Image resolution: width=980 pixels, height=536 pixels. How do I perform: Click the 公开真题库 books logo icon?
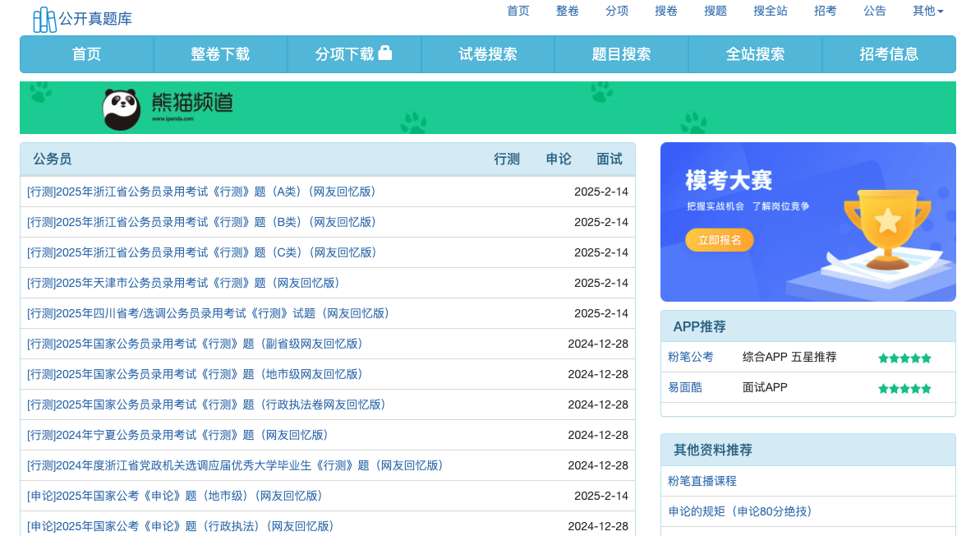click(x=44, y=19)
